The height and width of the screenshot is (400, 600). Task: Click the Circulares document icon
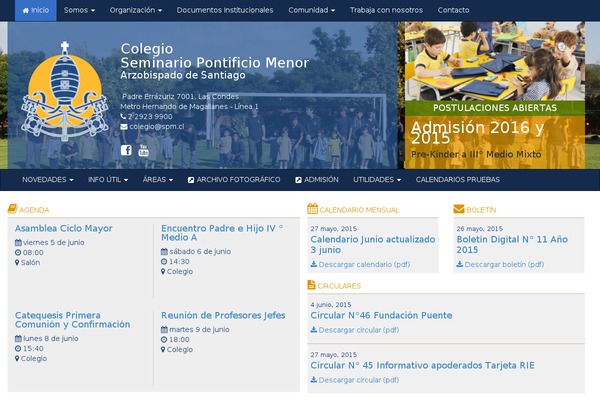click(311, 285)
